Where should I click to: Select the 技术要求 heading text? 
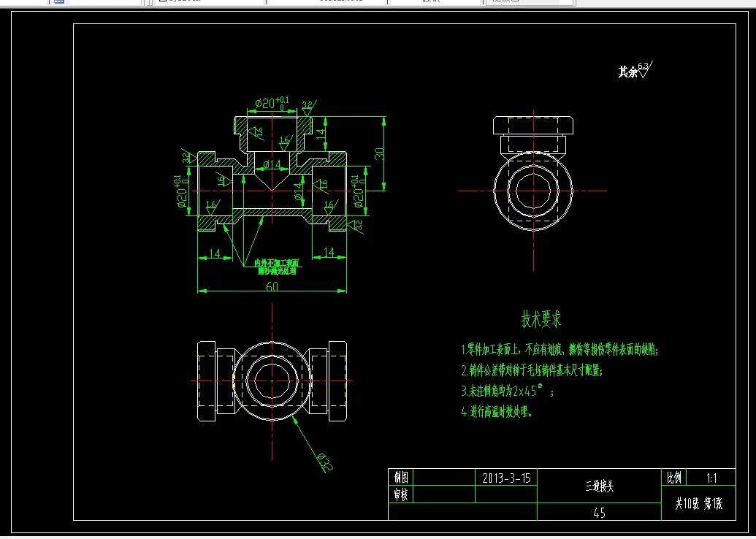(541, 319)
